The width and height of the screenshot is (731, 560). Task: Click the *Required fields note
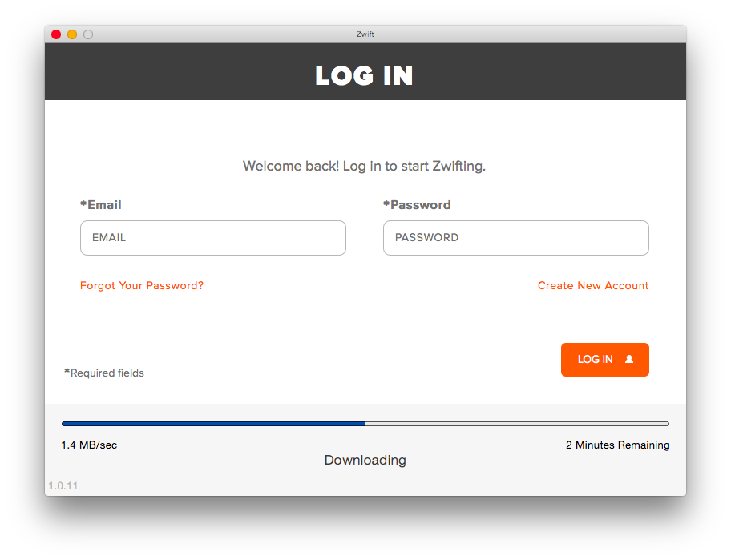tap(104, 373)
